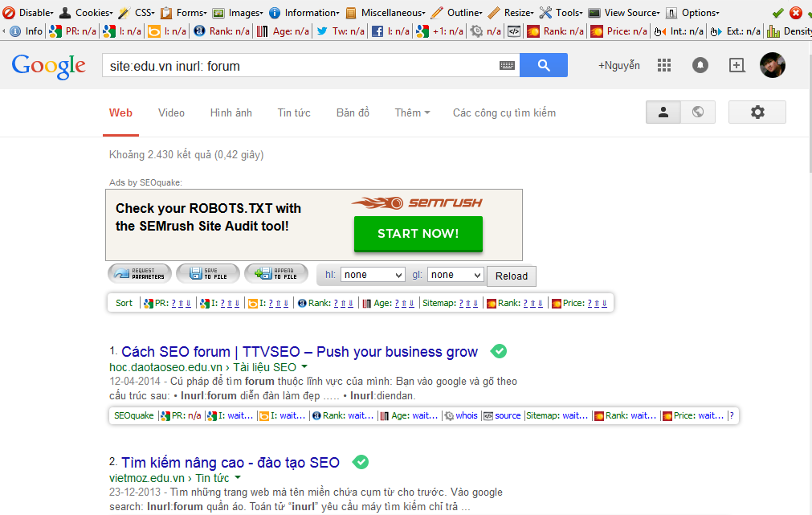Open the hl language dropdown
Viewport: 812px width, 515px height.
373,275
